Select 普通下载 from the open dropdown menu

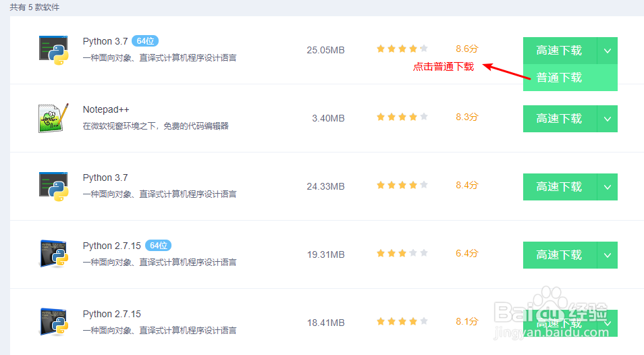pyautogui.click(x=559, y=78)
